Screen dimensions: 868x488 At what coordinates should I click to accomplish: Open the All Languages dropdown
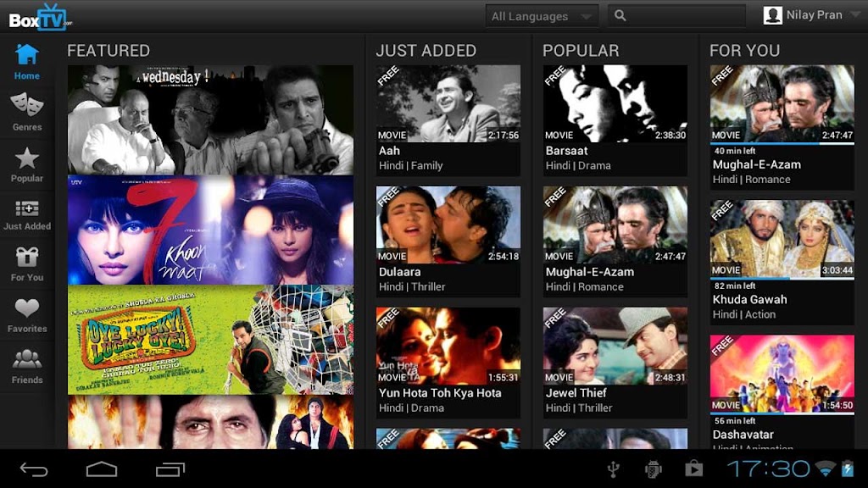click(542, 16)
